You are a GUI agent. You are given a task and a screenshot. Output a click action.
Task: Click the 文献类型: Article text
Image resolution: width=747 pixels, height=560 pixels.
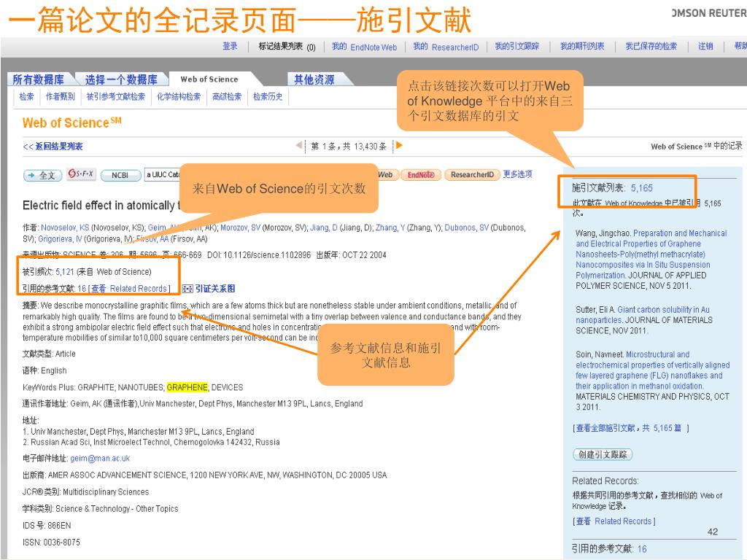pyautogui.click(x=49, y=354)
